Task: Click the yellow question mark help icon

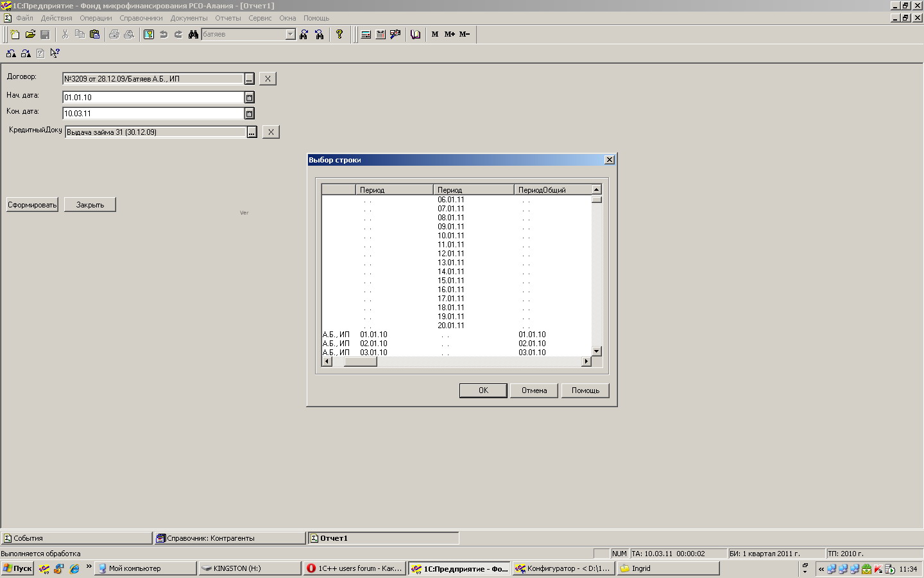Action: tap(339, 35)
